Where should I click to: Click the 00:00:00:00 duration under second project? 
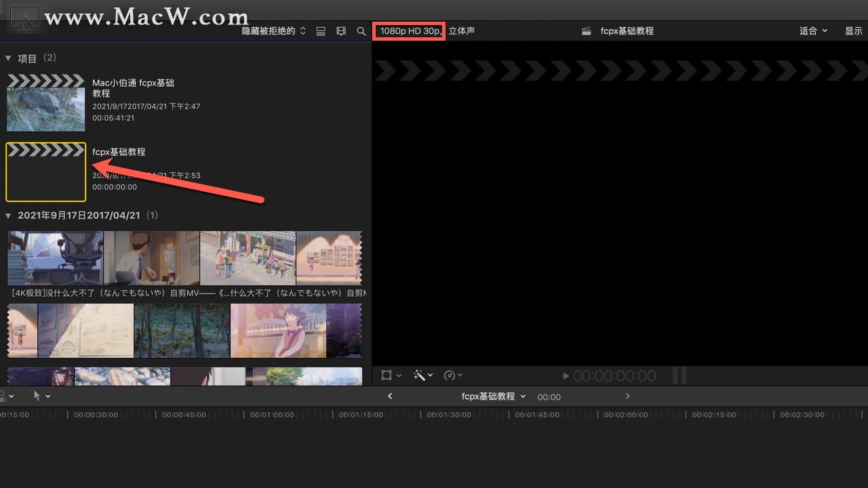pos(115,187)
